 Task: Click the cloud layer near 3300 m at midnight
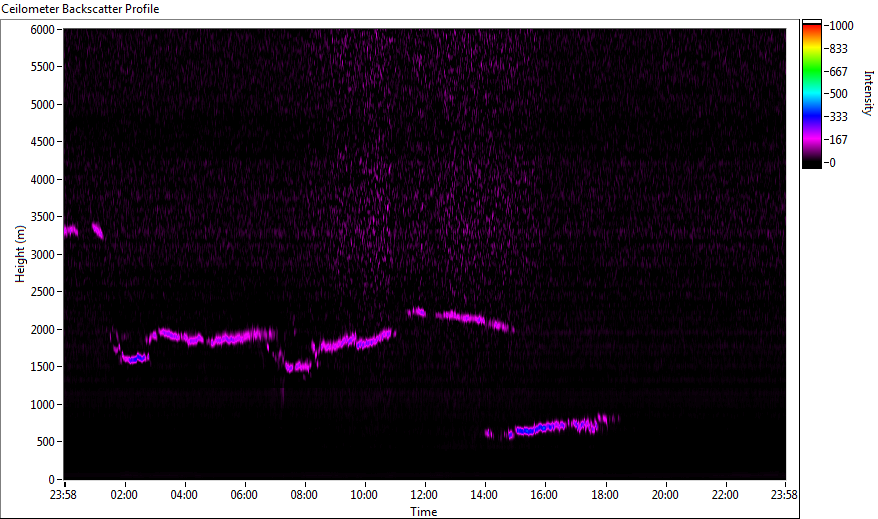coord(71,230)
